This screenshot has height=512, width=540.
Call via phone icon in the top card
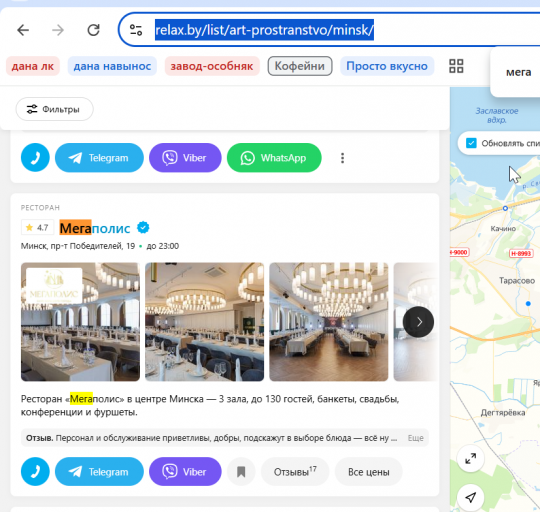click(x=35, y=158)
